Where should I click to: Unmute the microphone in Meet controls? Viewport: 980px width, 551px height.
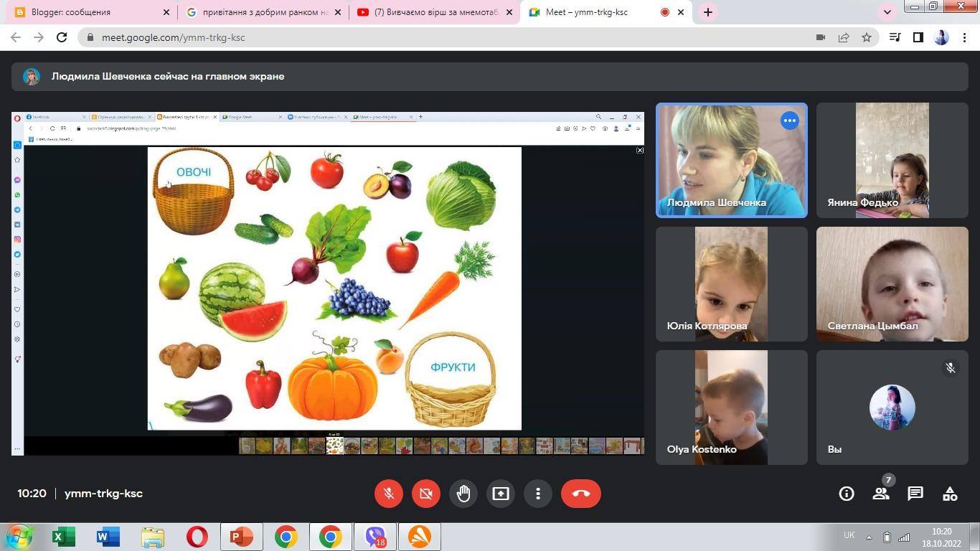click(x=388, y=494)
